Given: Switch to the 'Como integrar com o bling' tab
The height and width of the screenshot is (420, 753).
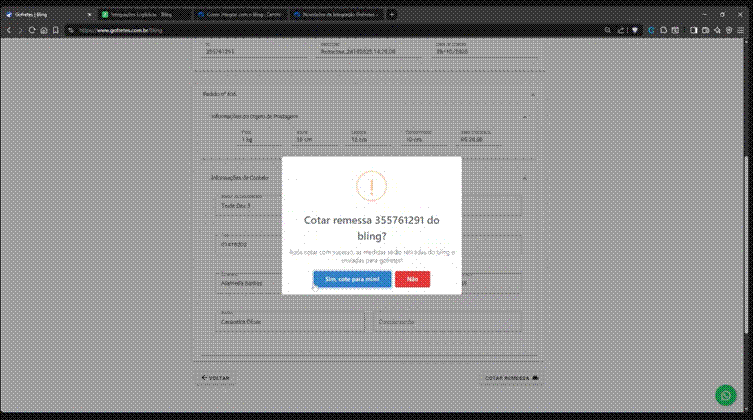Looking at the screenshot, I should [x=240, y=14].
